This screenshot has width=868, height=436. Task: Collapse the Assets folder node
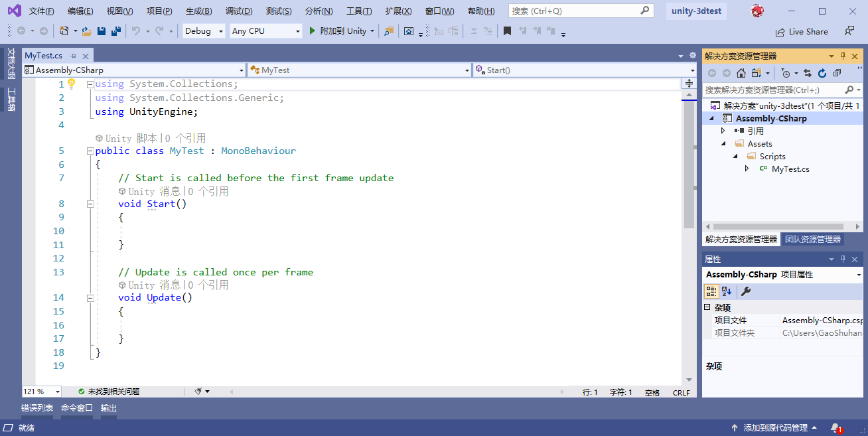click(724, 144)
